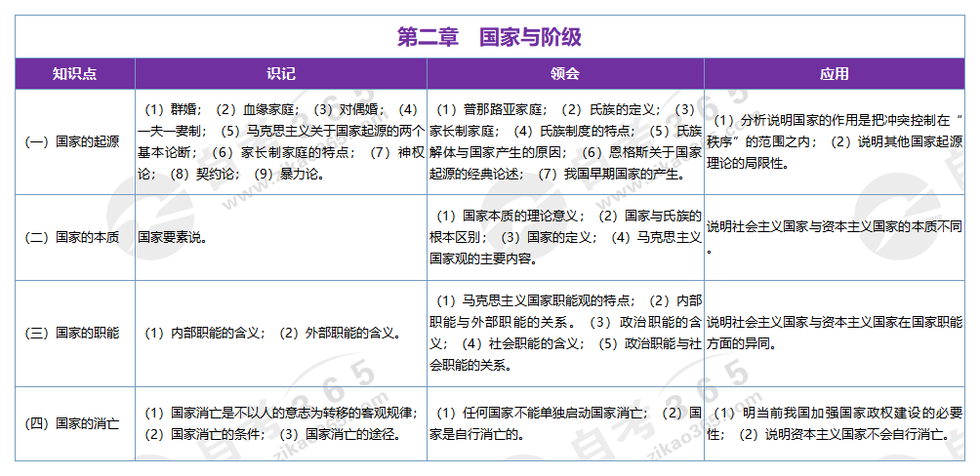Viewport: 980px width, 476px height.
Task: Click the cell about 社会主义国家与资本主义国家的本质不同
Action: click(x=835, y=228)
